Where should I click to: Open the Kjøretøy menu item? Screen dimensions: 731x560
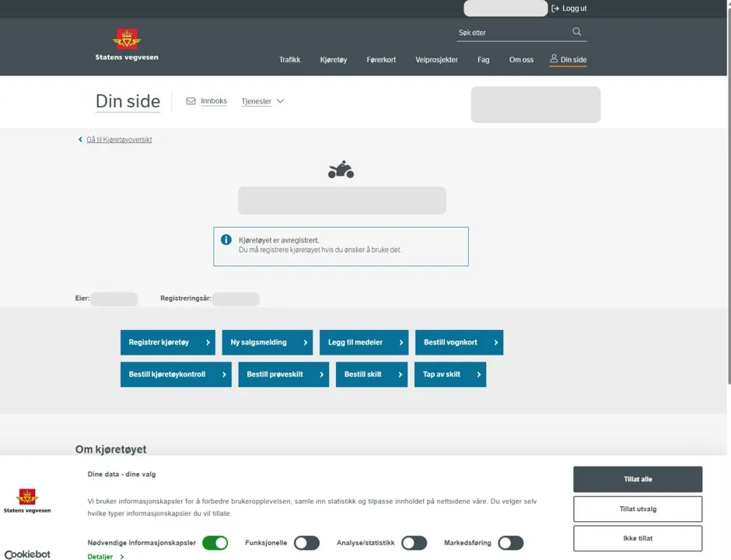point(334,60)
